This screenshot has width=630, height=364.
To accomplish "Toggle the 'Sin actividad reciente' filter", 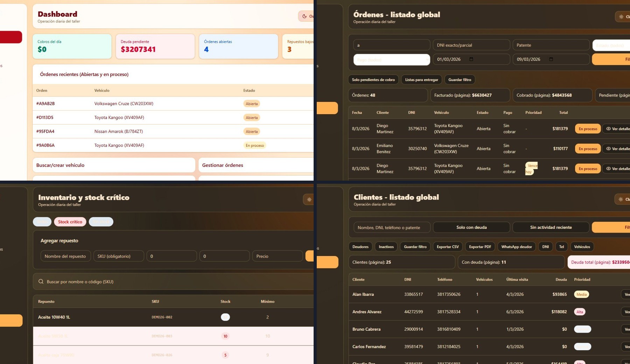I will pos(551,227).
